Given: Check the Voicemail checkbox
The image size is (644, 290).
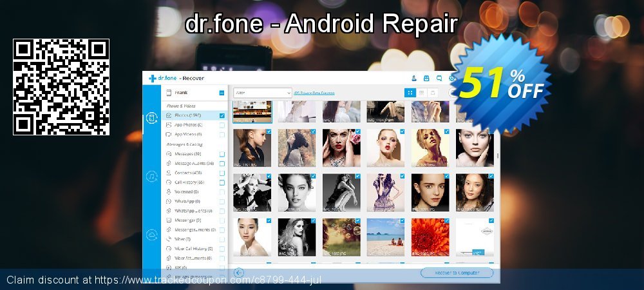Looking at the screenshot, I should (222, 192).
